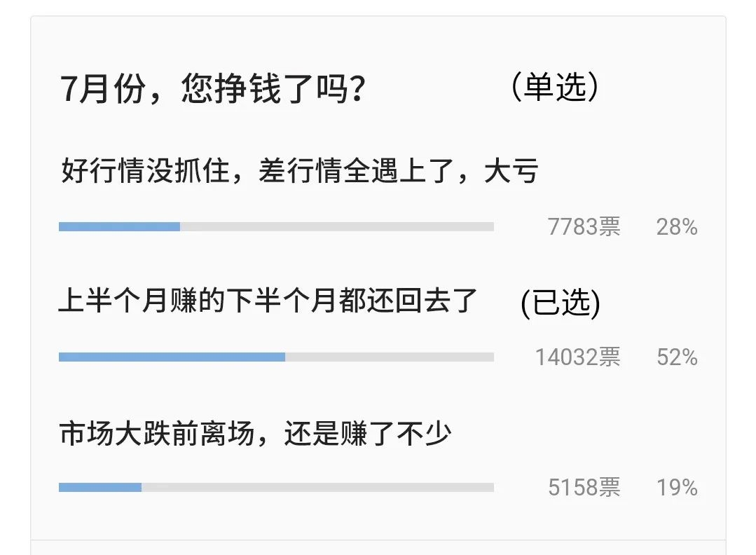The width and height of the screenshot is (756, 555).
Task: Click the "19%" percentage label
Action: point(676,488)
